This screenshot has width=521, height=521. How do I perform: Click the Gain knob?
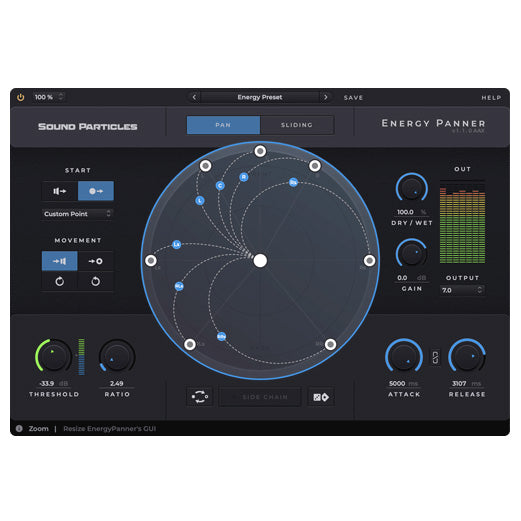click(412, 254)
